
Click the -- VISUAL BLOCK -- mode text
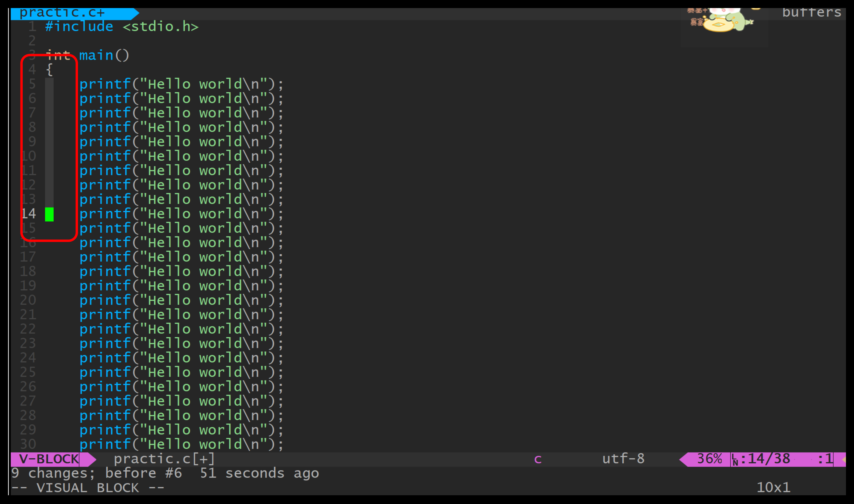point(88,488)
